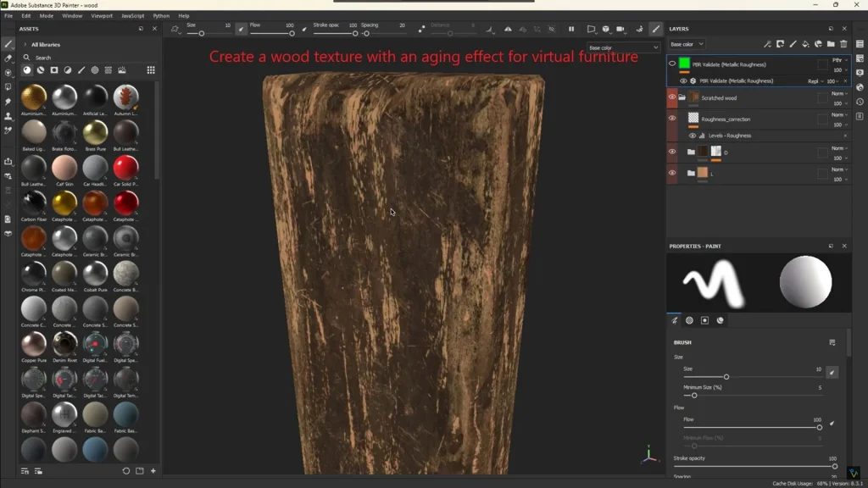868x488 pixels.
Task: Add a smart material layer
Action: 818,44
